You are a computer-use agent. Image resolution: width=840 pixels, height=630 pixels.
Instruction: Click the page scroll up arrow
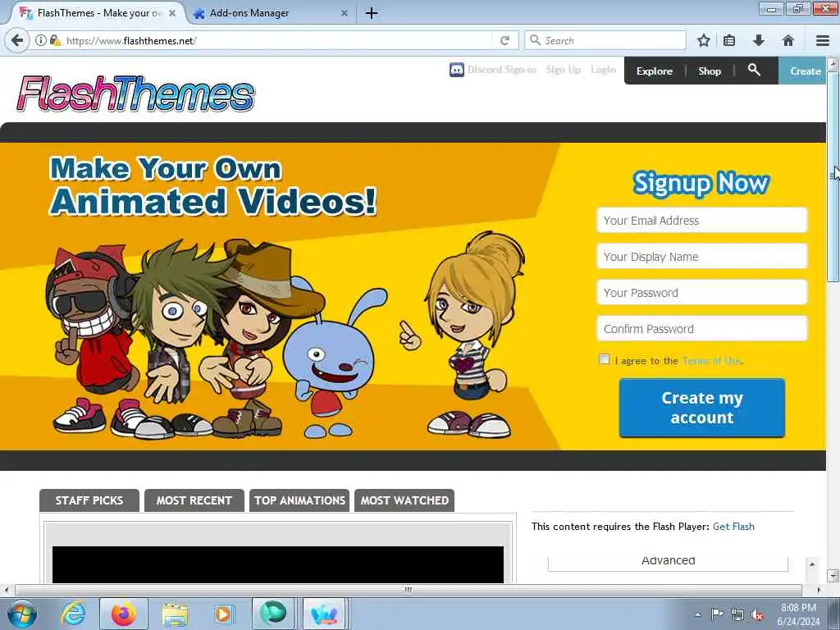point(833,63)
